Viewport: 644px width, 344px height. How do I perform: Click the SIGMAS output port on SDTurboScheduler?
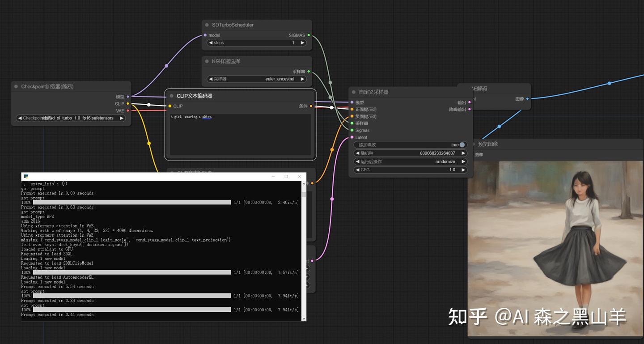(x=309, y=35)
